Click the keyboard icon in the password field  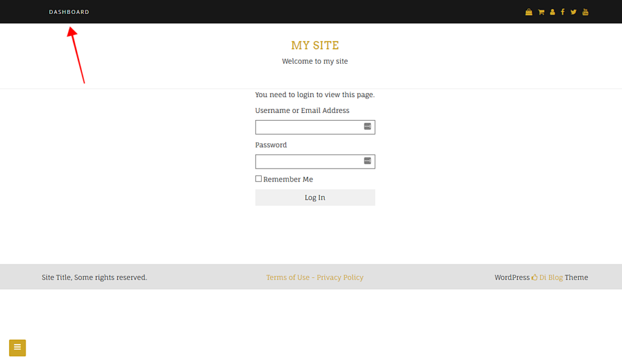click(367, 161)
